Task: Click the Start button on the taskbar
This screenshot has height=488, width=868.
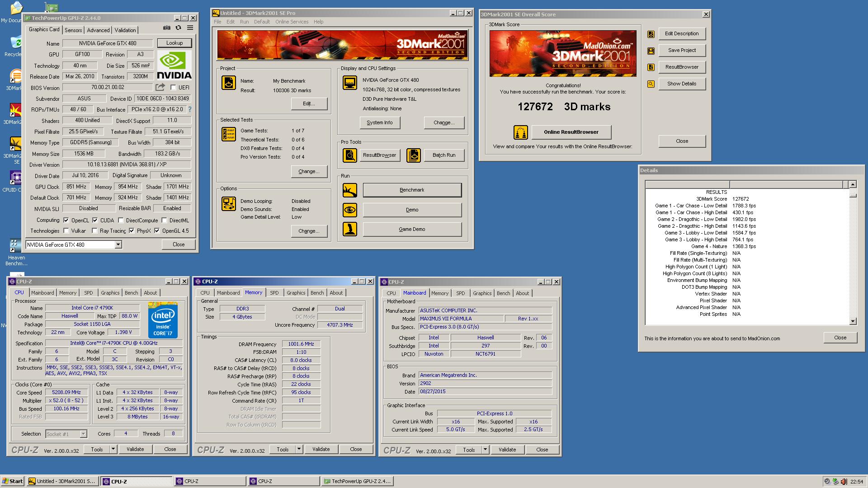Action: 13,481
